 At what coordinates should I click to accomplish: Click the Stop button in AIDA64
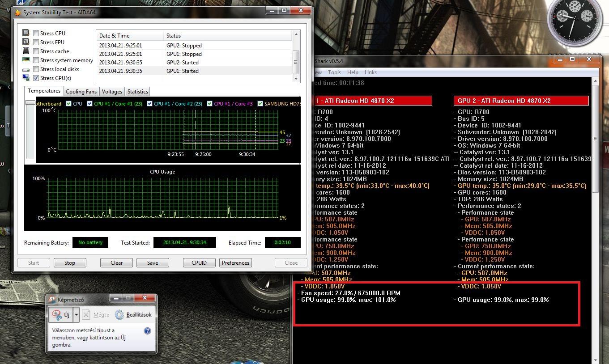click(x=70, y=262)
